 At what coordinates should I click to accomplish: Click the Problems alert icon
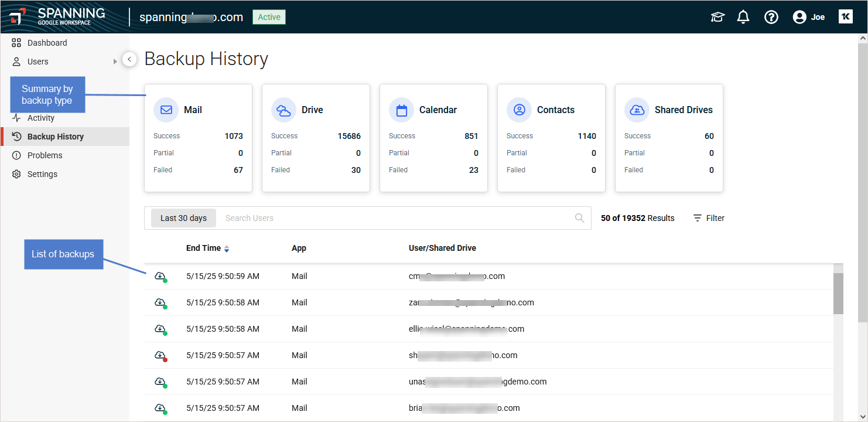click(16, 155)
